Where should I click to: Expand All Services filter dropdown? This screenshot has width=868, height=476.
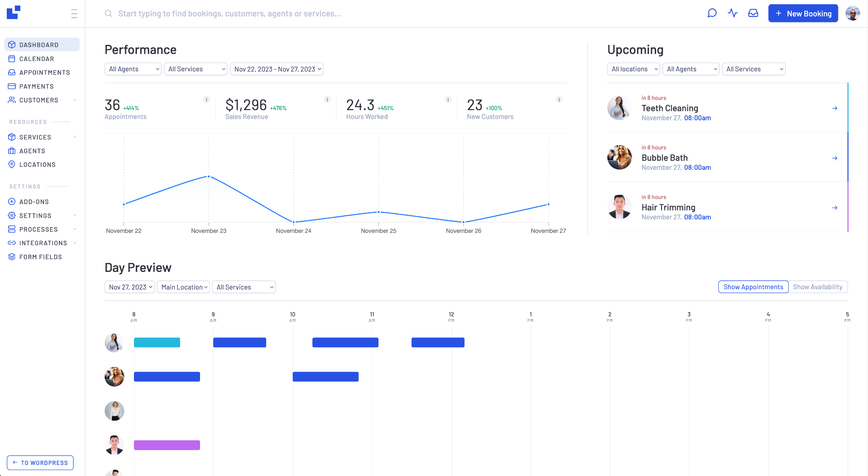click(195, 69)
